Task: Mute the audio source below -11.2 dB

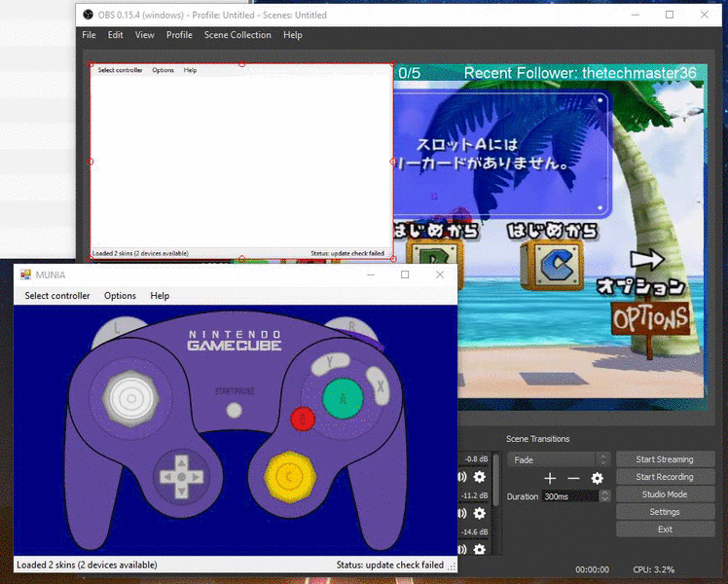Action: (462, 513)
